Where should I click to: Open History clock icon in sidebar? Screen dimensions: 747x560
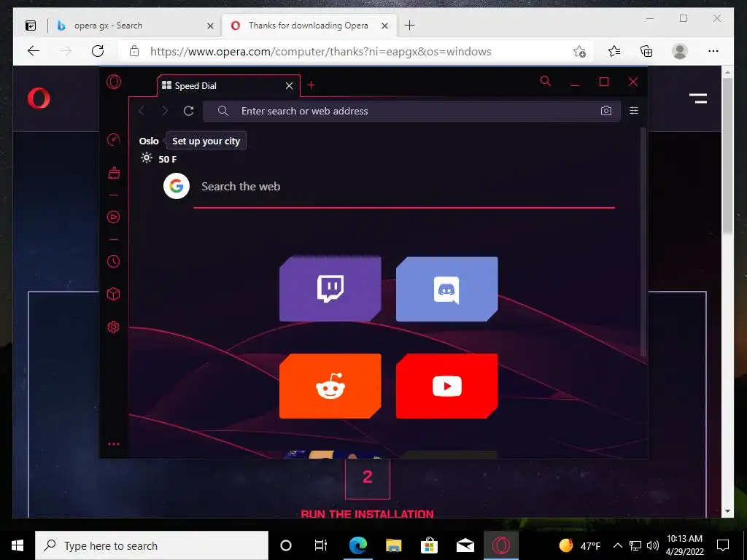(x=113, y=262)
